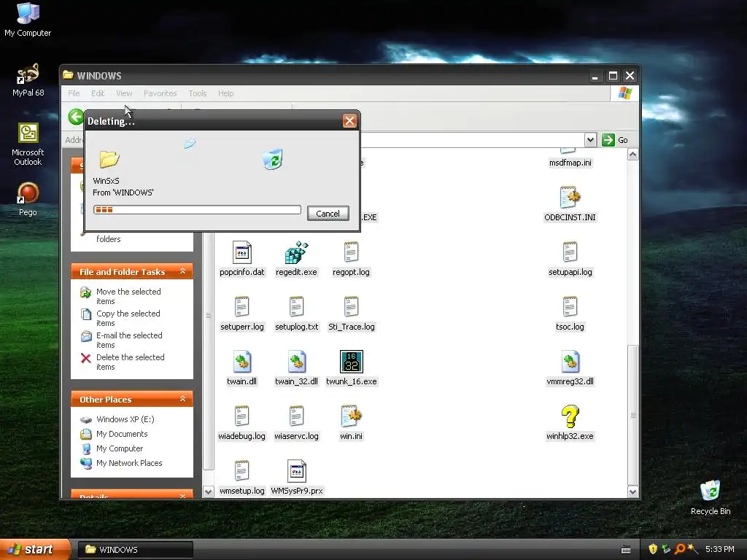Launch MyPal 68 browser shortcut
The width and height of the screenshot is (747, 560).
click(28, 80)
